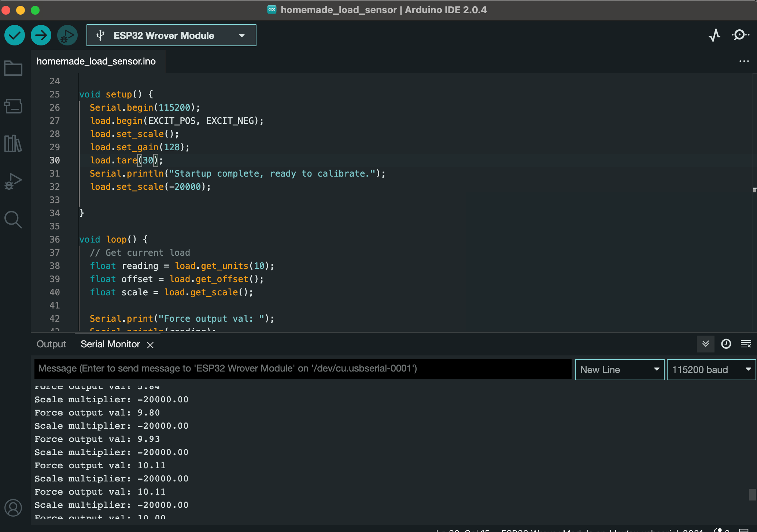Expand the ESP32 Wrover Module board dropdown
The width and height of the screenshot is (757, 532).
pyautogui.click(x=171, y=36)
